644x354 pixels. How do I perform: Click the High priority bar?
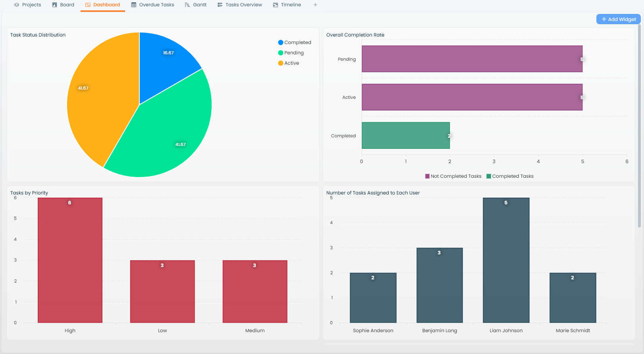pyautogui.click(x=70, y=260)
